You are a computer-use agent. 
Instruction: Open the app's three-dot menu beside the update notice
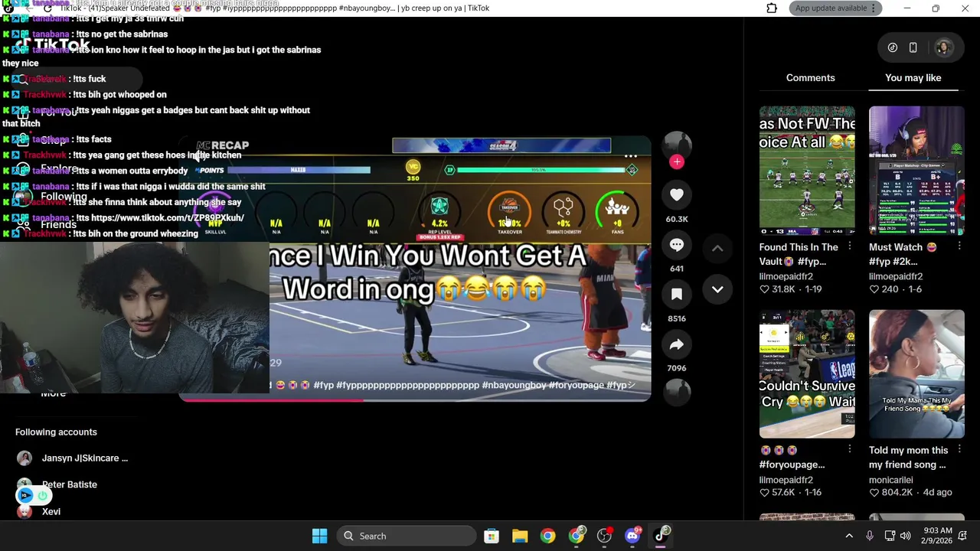click(x=874, y=8)
